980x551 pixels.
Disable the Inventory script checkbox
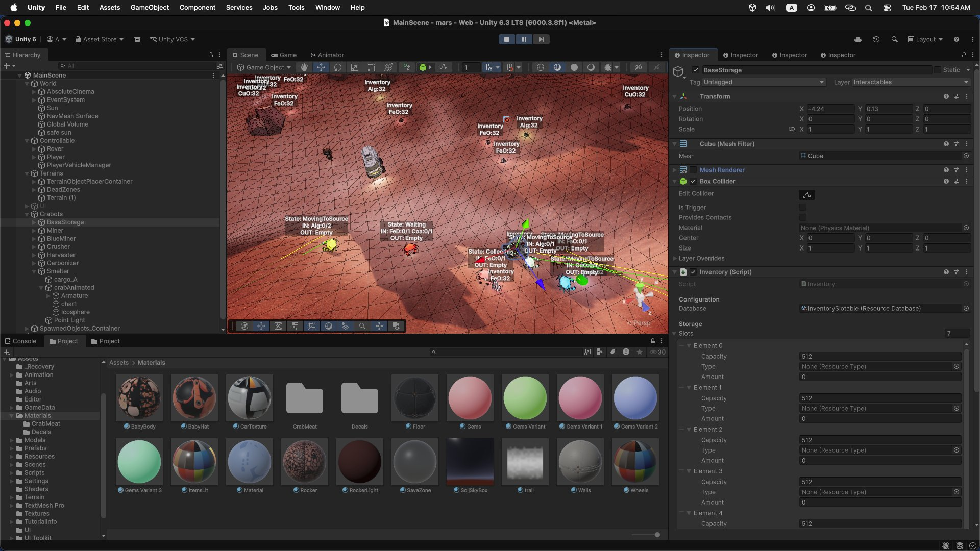pyautogui.click(x=693, y=272)
